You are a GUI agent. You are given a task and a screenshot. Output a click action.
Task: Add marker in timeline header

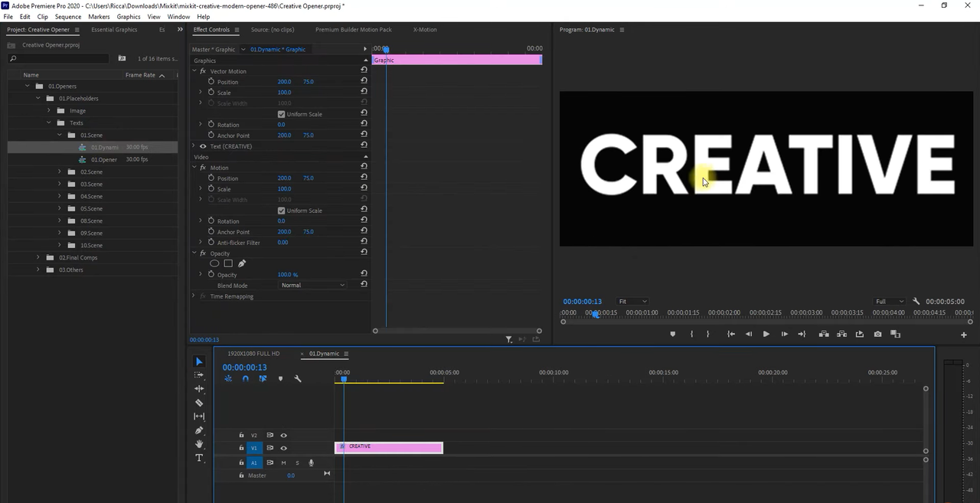[280, 378]
